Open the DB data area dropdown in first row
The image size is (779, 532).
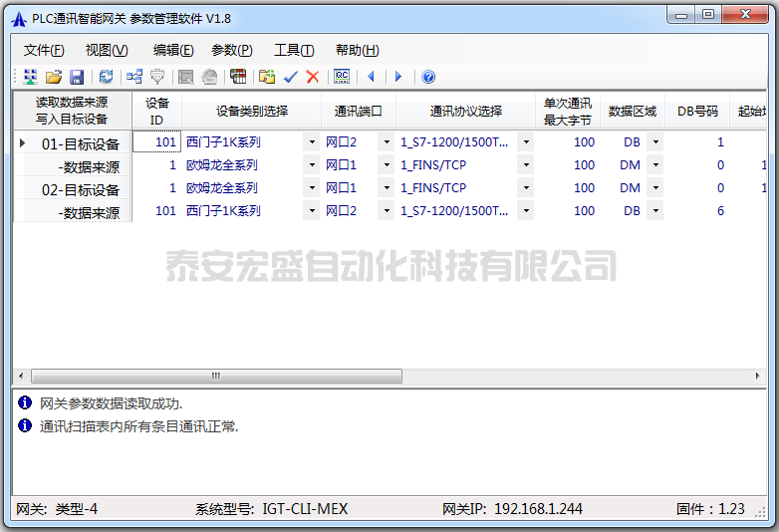point(654,142)
